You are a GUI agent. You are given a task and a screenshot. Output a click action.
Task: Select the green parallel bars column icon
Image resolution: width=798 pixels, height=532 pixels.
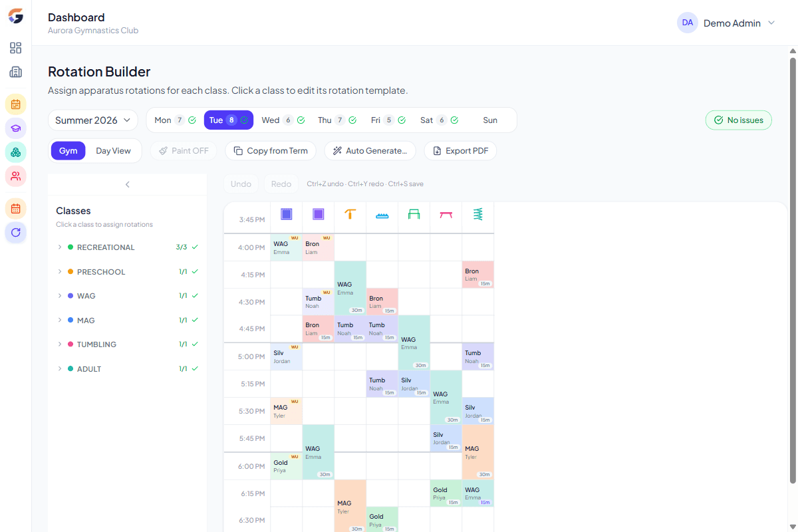point(414,214)
